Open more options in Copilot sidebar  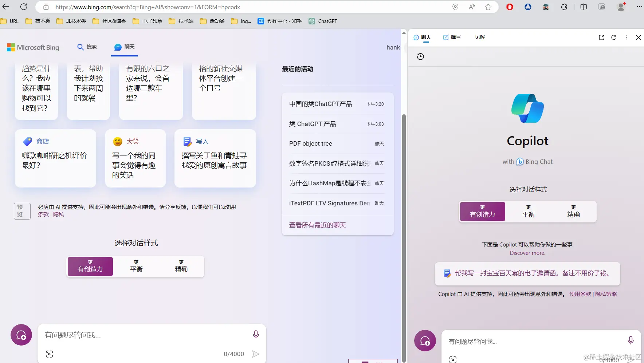(x=626, y=37)
